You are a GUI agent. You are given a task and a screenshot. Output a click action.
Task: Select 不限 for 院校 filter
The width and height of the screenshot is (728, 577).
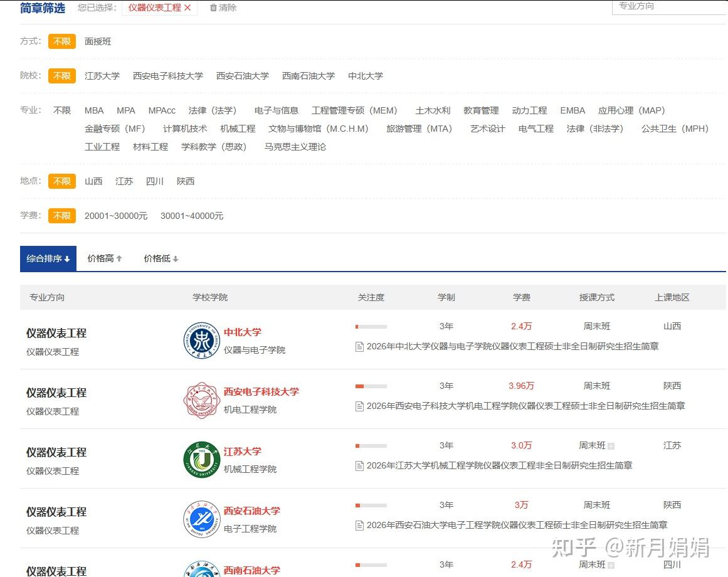point(61,76)
